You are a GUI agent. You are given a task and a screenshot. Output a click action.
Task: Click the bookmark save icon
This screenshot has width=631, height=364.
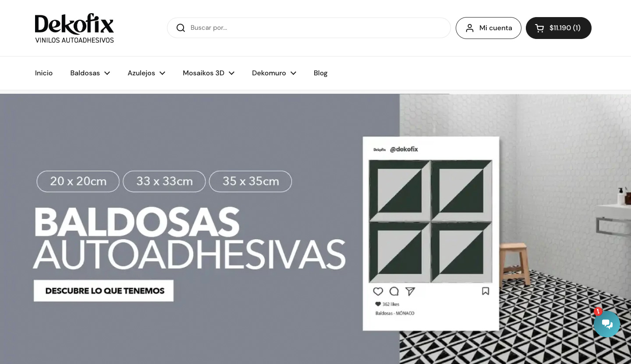point(486,291)
